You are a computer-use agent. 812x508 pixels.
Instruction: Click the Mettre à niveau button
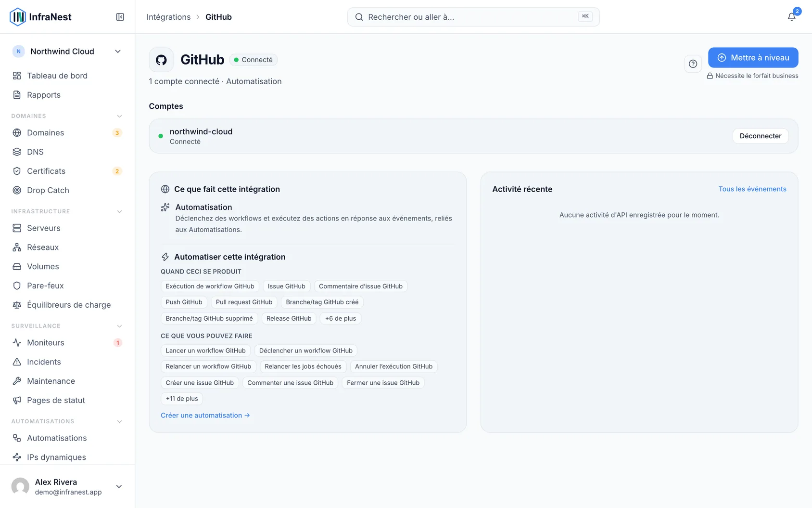(x=753, y=58)
